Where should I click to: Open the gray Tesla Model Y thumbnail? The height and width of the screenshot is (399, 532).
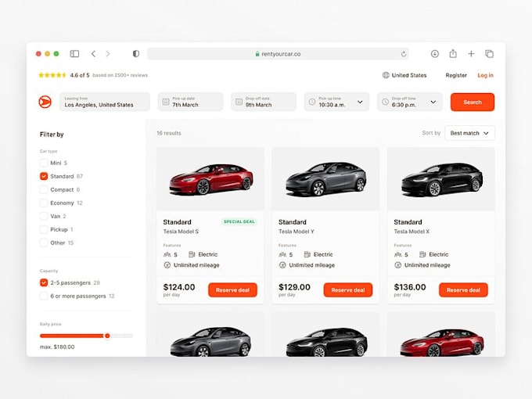click(325, 179)
